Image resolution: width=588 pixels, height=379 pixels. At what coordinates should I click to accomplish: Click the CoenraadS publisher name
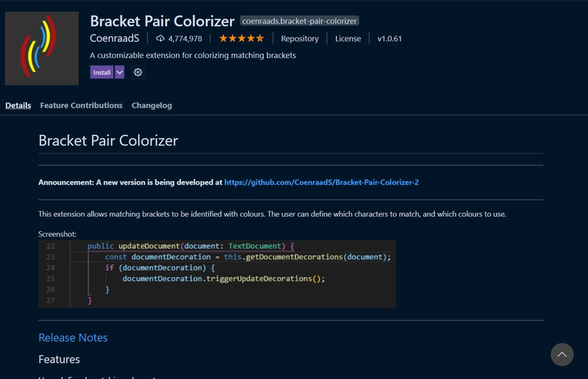[x=115, y=38]
